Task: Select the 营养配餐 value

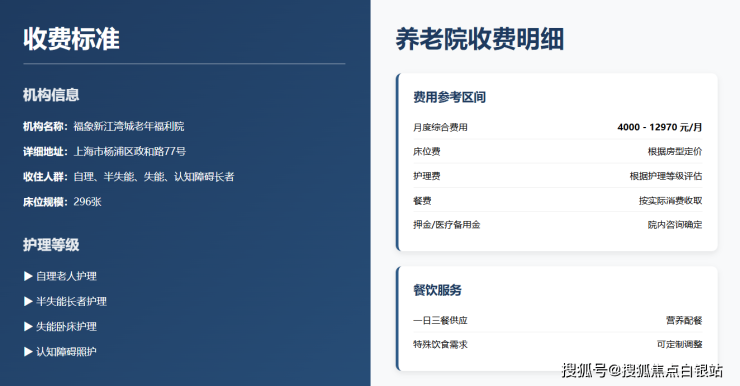Action: tap(684, 320)
